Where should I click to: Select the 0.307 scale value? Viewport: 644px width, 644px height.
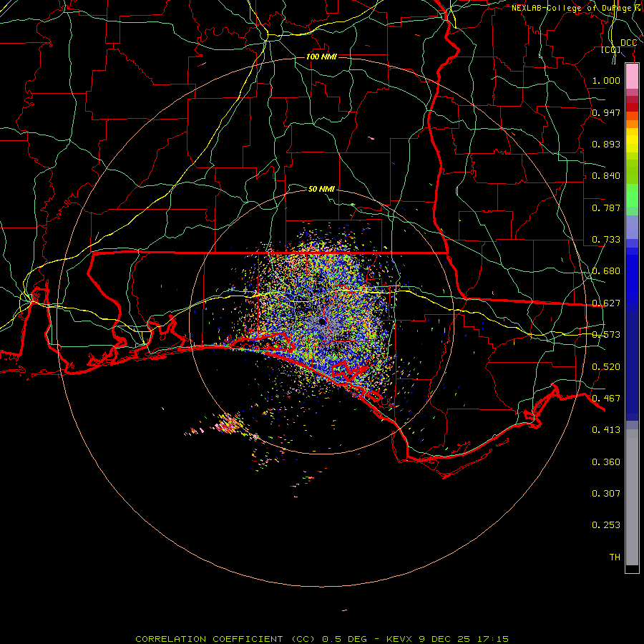pyautogui.click(x=606, y=494)
